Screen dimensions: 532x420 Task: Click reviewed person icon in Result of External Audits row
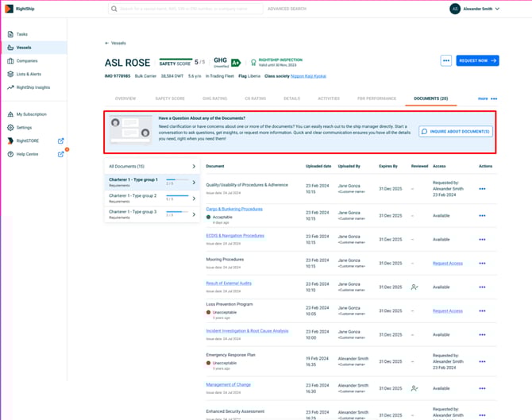[x=414, y=287]
